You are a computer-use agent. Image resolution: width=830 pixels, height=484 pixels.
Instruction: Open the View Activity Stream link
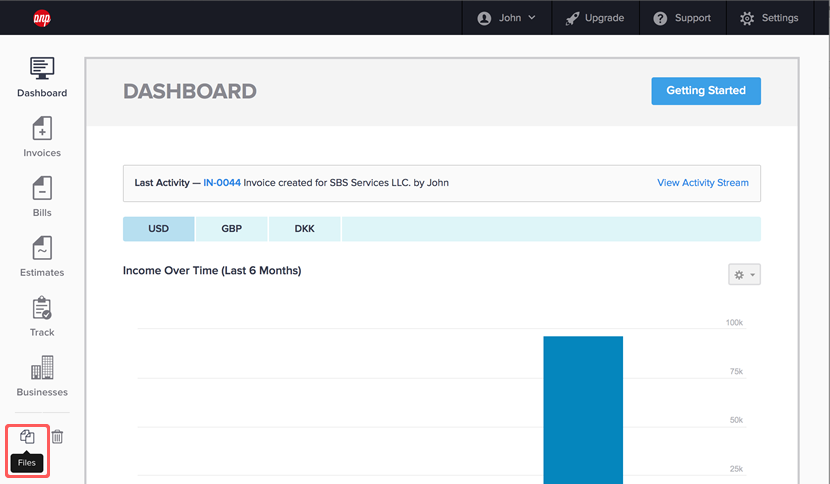(702, 183)
